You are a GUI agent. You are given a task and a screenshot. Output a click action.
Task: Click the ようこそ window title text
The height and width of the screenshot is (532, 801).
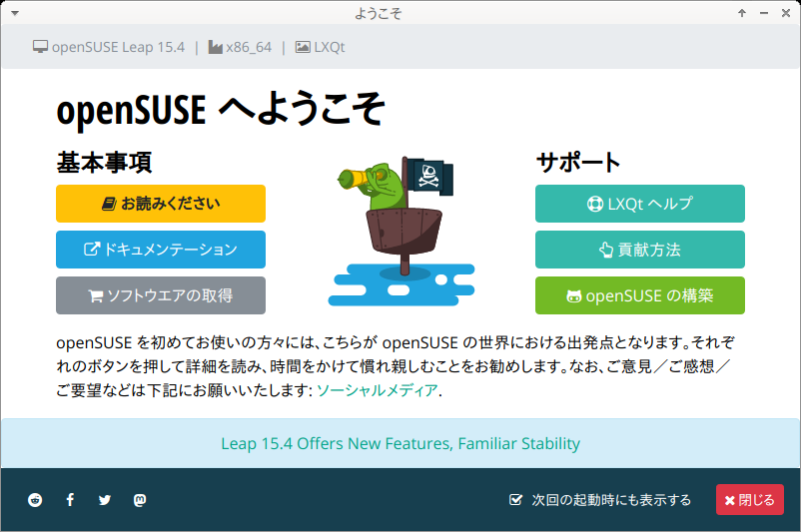[378, 13]
